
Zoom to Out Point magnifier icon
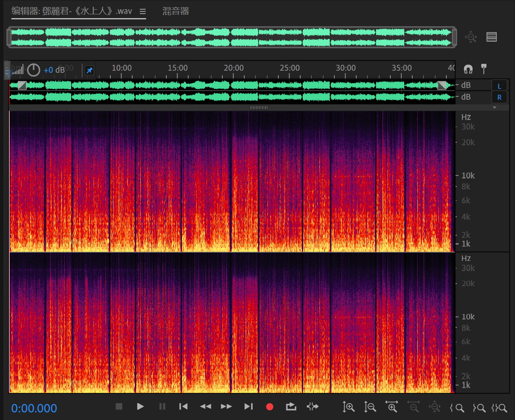479,407
